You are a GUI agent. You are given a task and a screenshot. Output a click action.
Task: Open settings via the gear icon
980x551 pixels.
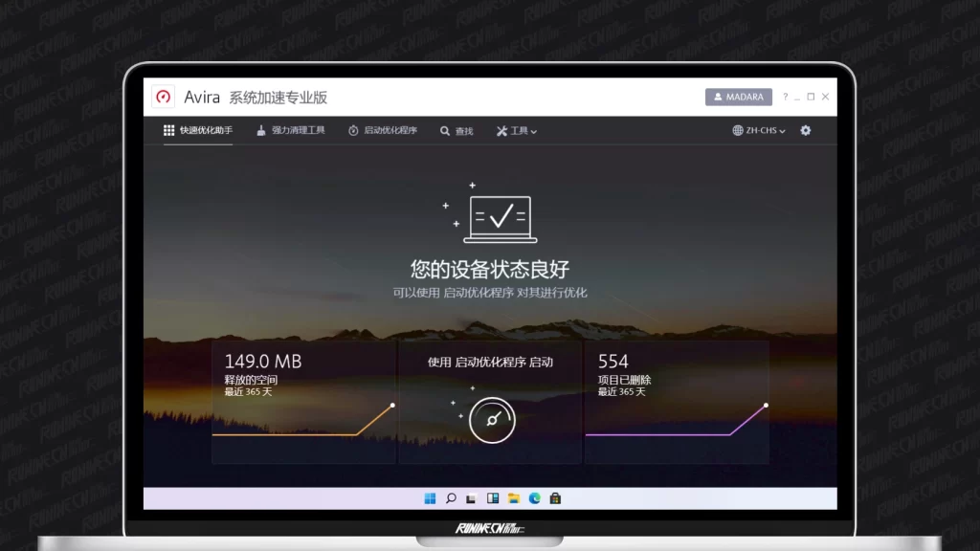(805, 130)
